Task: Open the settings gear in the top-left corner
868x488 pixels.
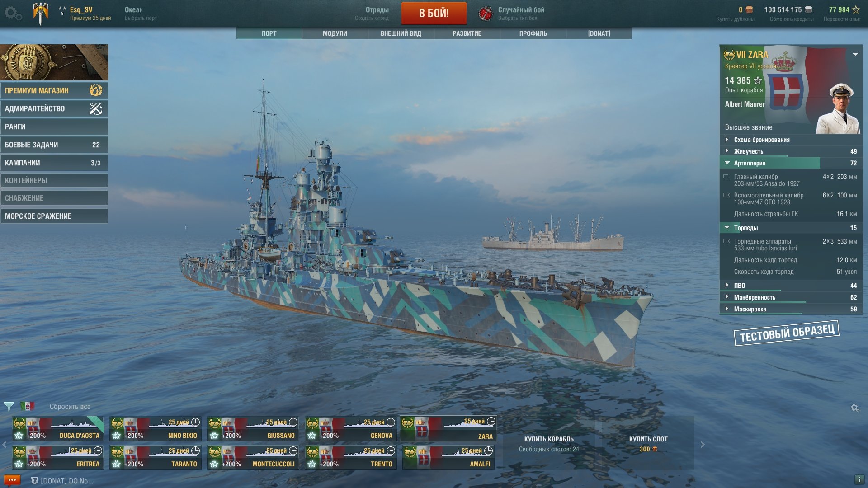Action: point(13,13)
